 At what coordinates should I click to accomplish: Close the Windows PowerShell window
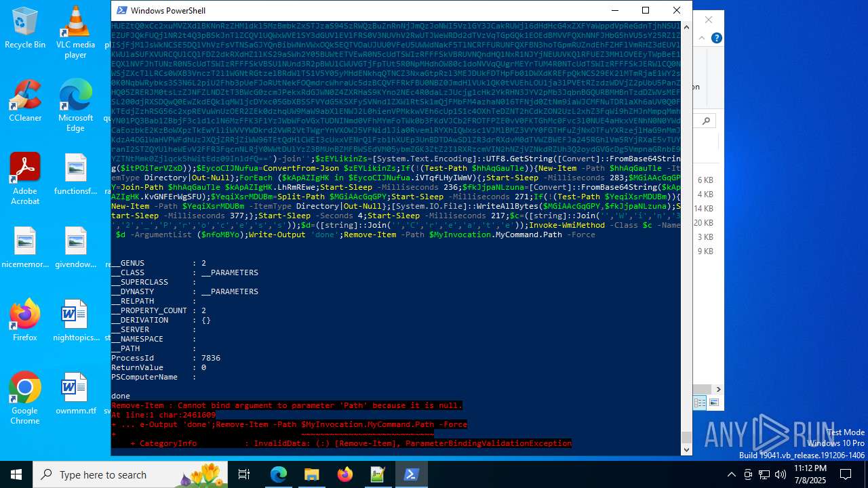[677, 10]
